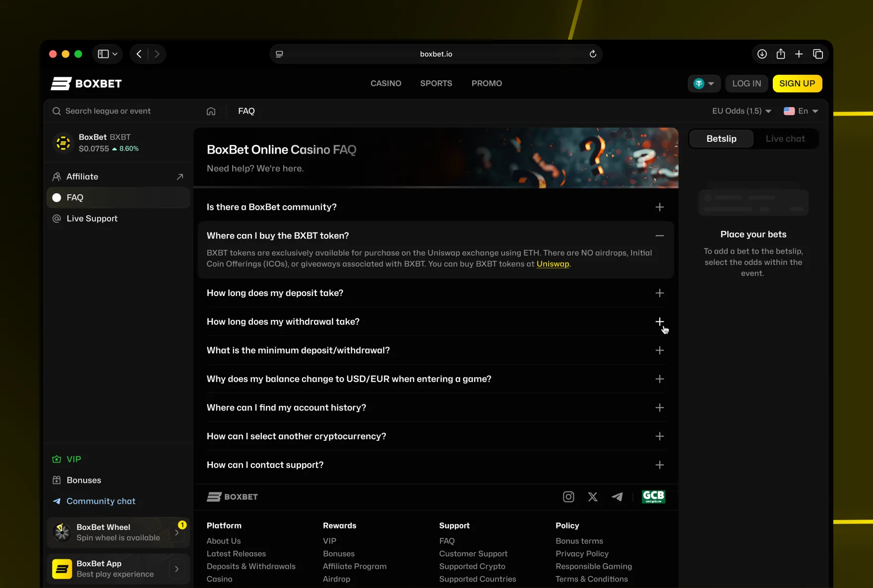Open the Affiliate external link arrow
Viewport: 873px width, 588px height.
pos(180,176)
